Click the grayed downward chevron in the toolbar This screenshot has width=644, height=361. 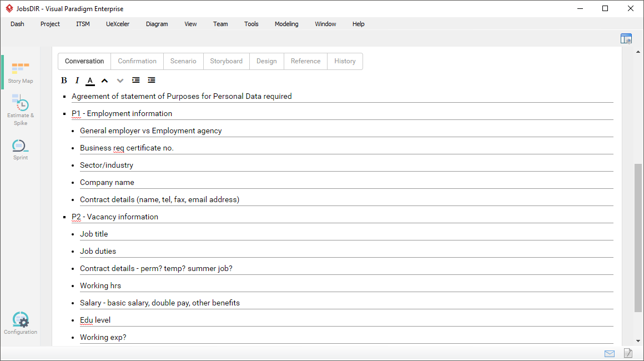coord(120,81)
